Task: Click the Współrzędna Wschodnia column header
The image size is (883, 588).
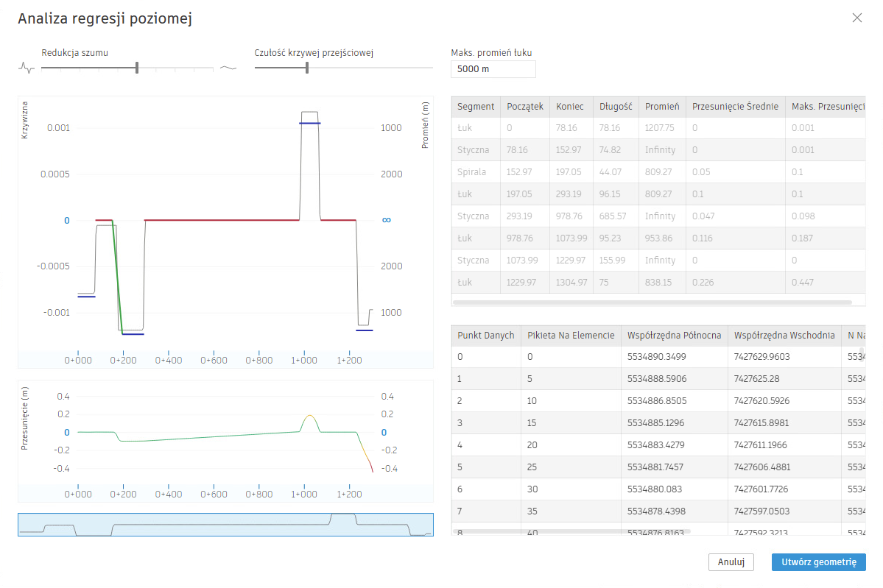Action: click(x=784, y=336)
